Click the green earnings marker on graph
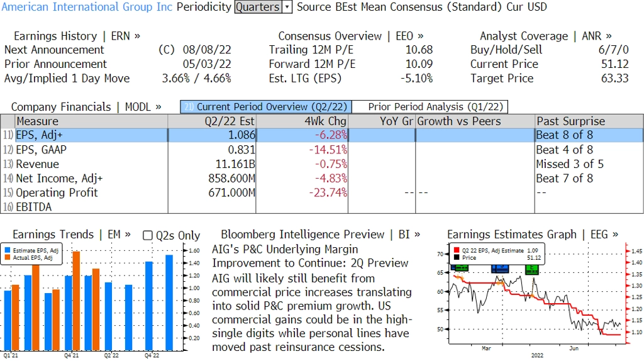This screenshot has width=644, height=361. click(532, 269)
